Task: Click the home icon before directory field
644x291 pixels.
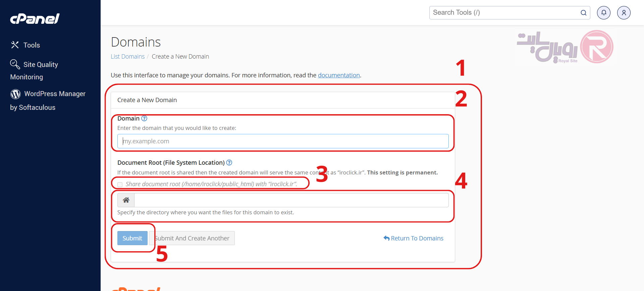Action: click(x=126, y=200)
